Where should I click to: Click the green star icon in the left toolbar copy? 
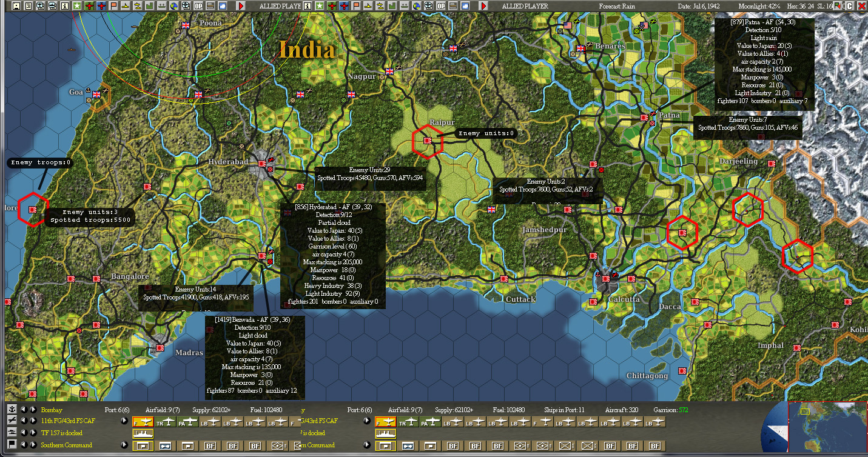click(x=78, y=5)
